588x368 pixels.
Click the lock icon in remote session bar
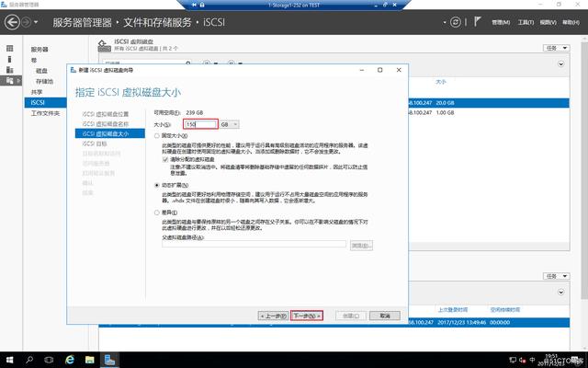point(202,5)
